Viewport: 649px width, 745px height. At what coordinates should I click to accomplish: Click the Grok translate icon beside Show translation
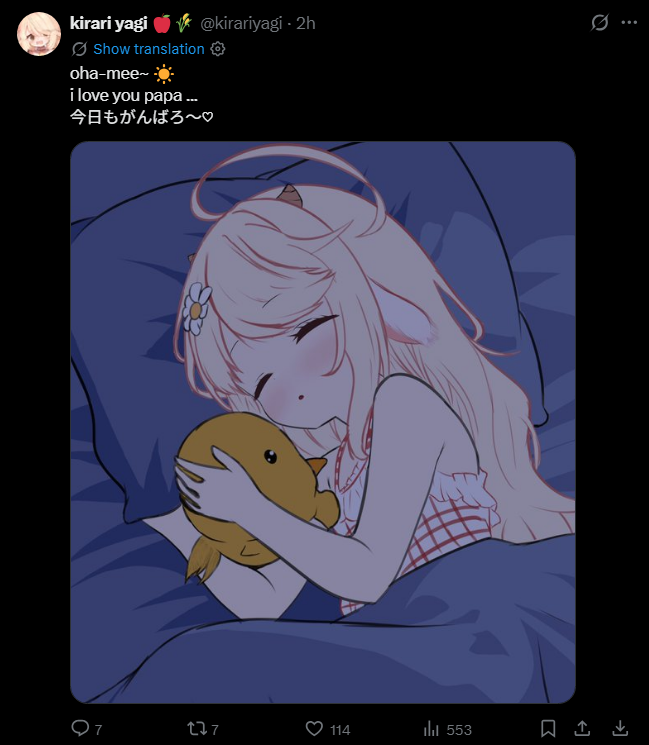pyautogui.click(x=79, y=49)
